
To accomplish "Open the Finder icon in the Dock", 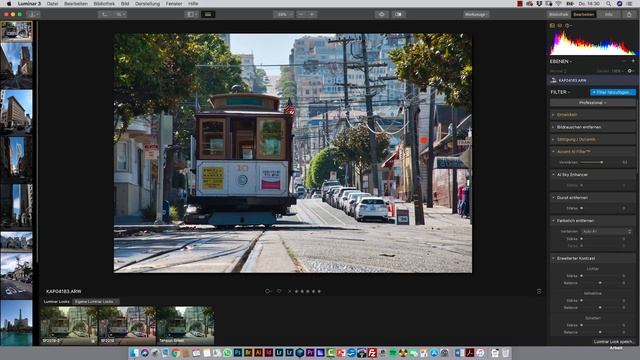I will click(x=134, y=353).
